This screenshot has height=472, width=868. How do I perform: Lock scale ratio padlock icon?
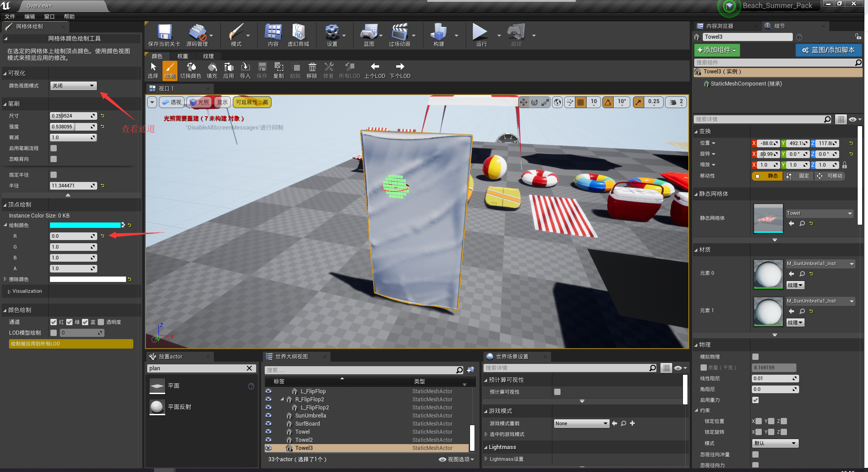[845, 165]
